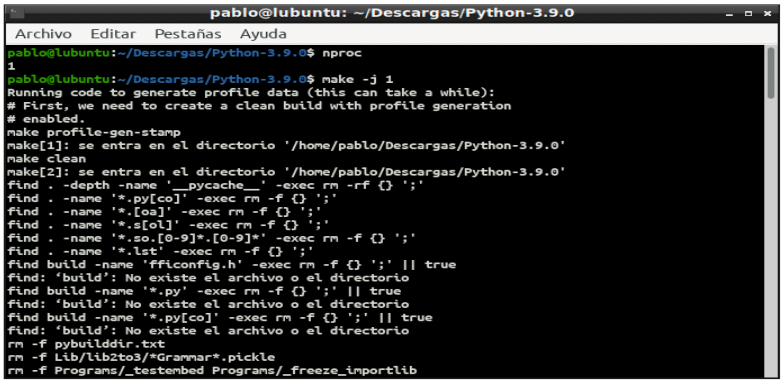This screenshot has width=784, height=383.
Task: Click the 'make clean' line
Action: tap(47, 159)
